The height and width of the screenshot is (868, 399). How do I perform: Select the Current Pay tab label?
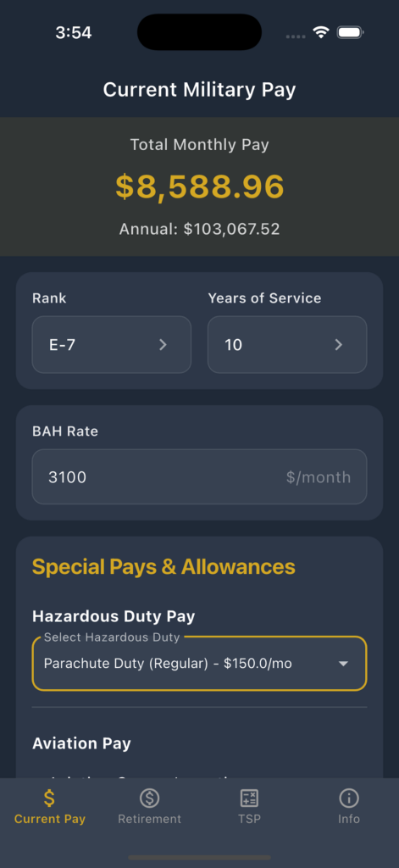click(50, 819)
